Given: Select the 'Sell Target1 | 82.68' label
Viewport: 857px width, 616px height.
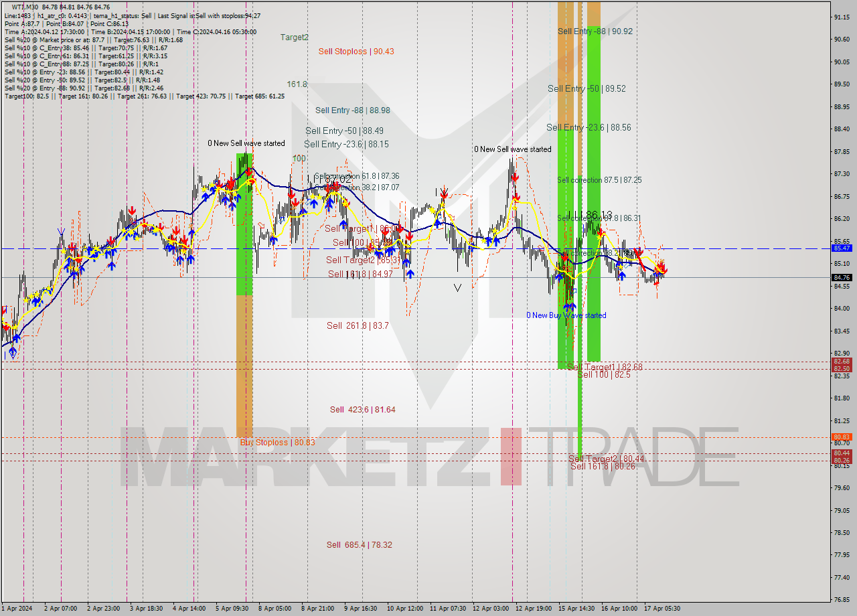Looking at the screenshot, I should click(x=605, y=367).
